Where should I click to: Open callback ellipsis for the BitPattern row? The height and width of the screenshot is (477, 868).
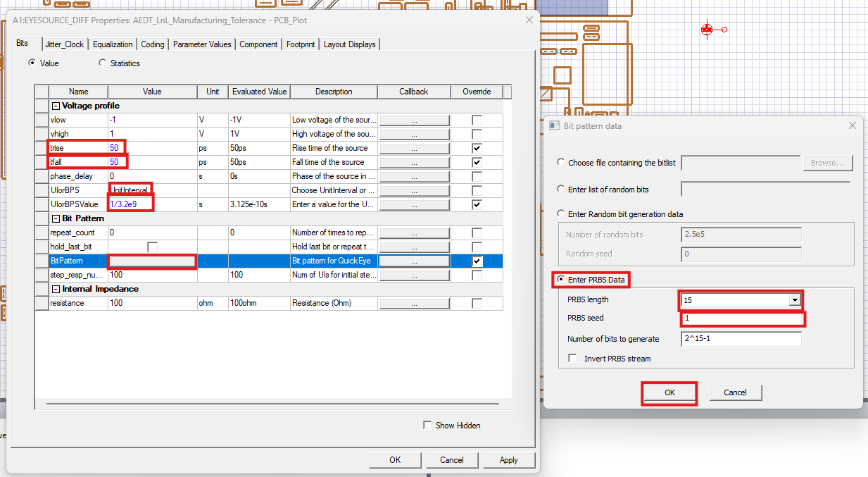pos(413,261)
